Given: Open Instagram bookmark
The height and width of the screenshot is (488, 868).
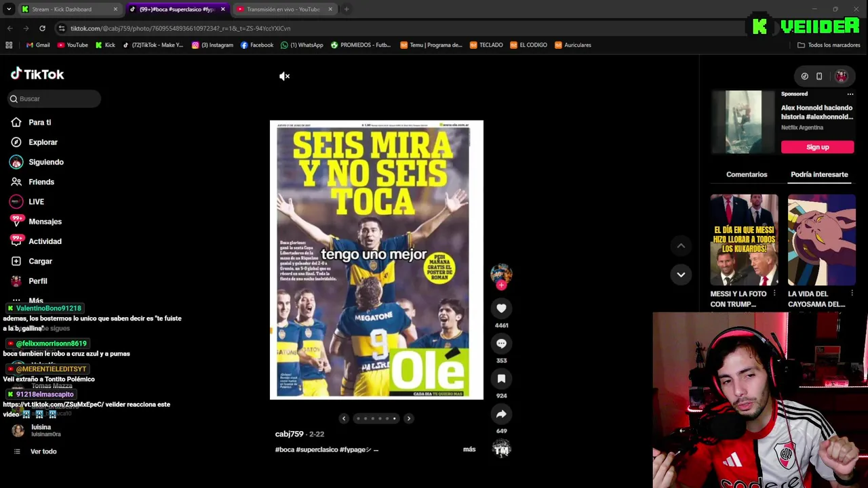Looking at the screenshot, I should [x=212, y=45].
